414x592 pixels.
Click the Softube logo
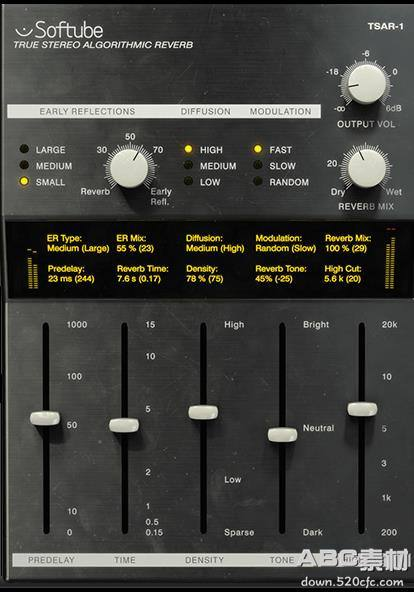(x=58, y=30)
